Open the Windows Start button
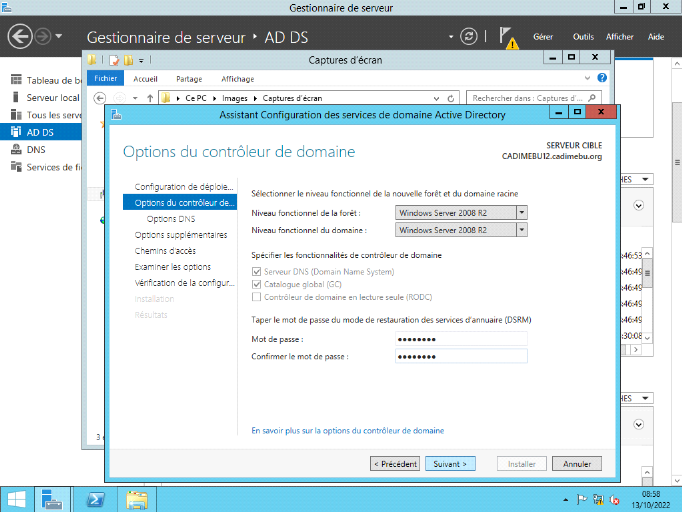682x512 pixels. point(17,499)
